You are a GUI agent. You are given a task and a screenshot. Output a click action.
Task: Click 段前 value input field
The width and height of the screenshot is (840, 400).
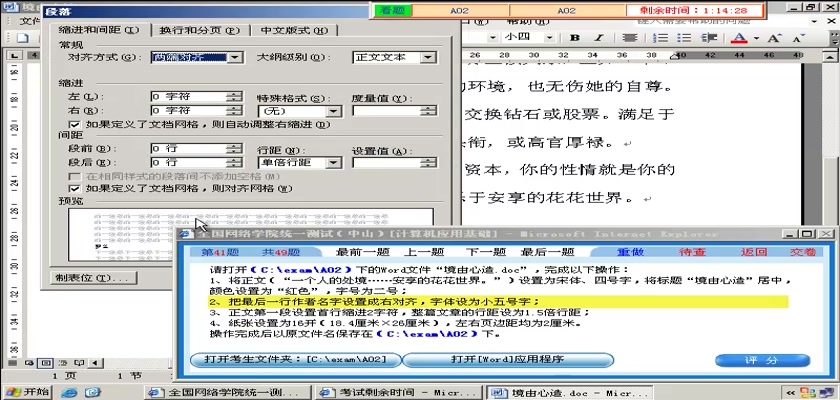189,148
